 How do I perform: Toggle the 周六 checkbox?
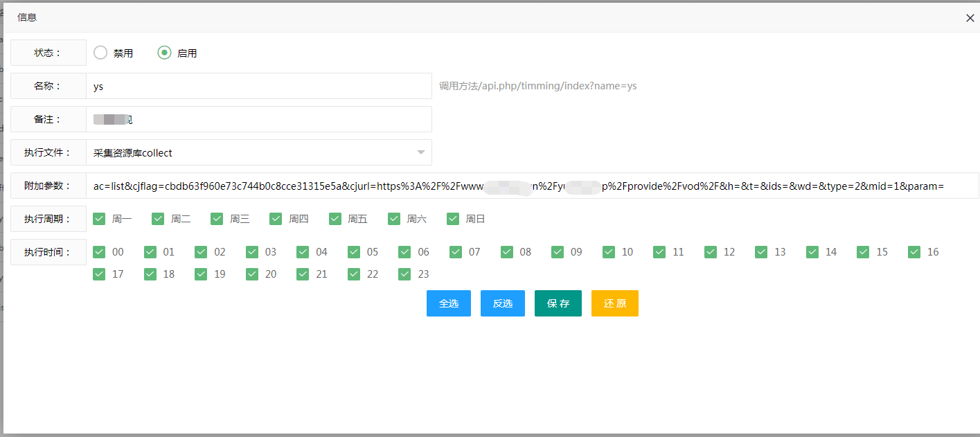(x=394, y=219)
